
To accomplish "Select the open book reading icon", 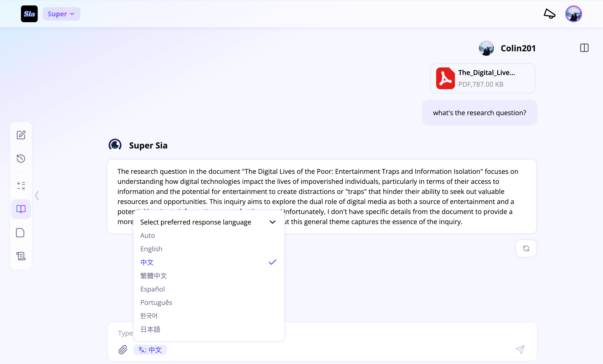I will [21, 209].
